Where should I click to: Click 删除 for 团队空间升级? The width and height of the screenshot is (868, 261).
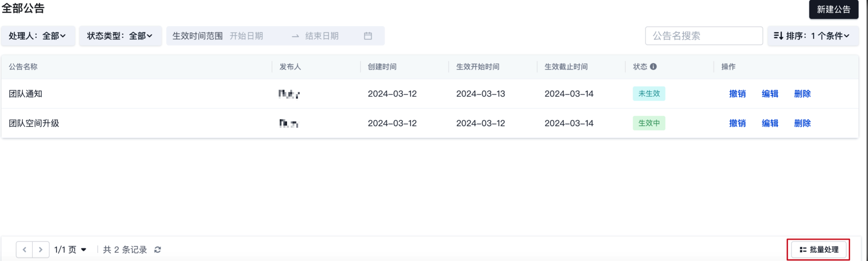tap(802, 123)
